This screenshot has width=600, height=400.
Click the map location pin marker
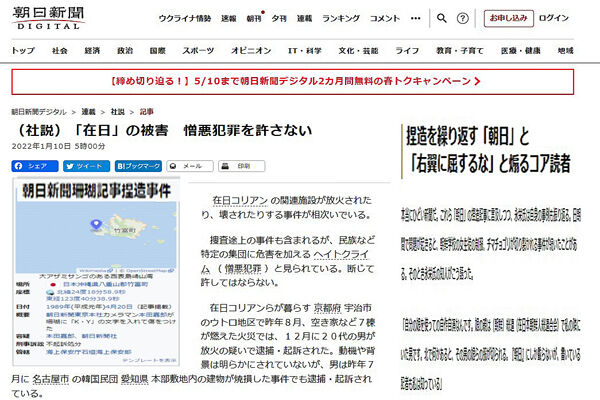pos(96,224)
